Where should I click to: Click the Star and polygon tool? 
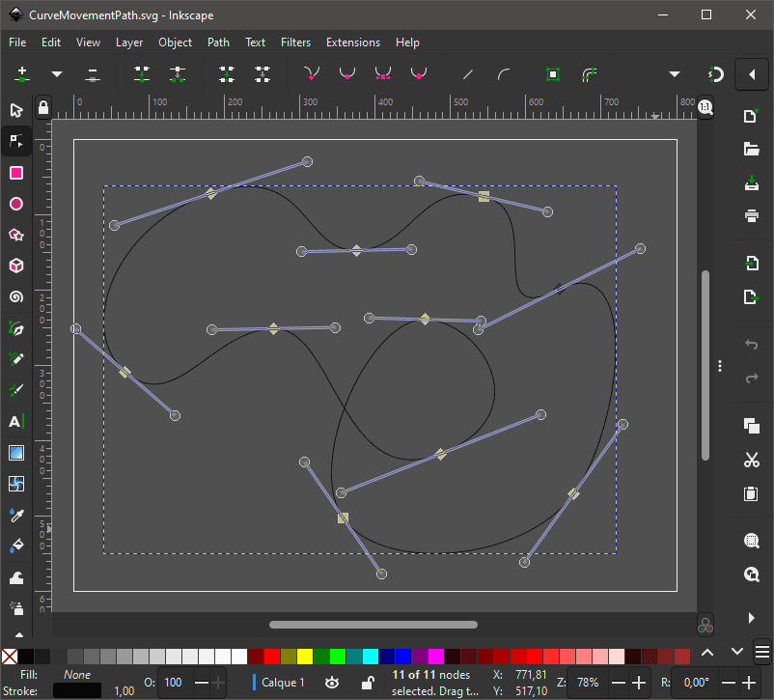pos(15,235)
